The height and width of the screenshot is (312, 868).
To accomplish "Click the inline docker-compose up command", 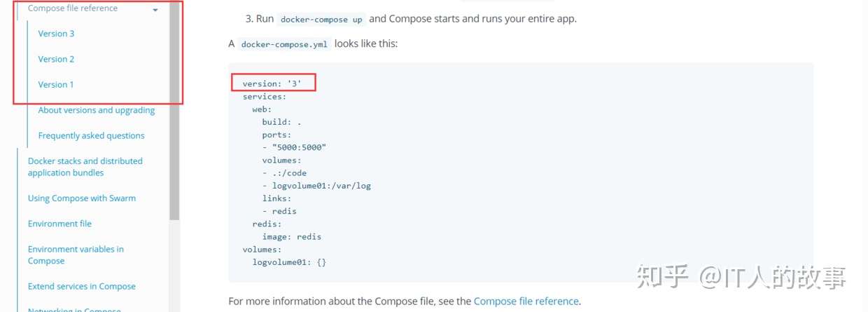I will point(321,20).
